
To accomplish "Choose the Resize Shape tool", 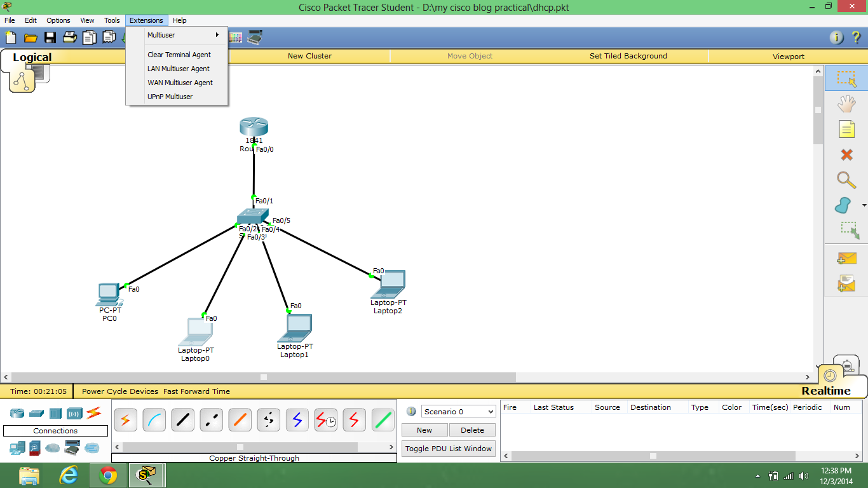I will click(x=849, y=230).
